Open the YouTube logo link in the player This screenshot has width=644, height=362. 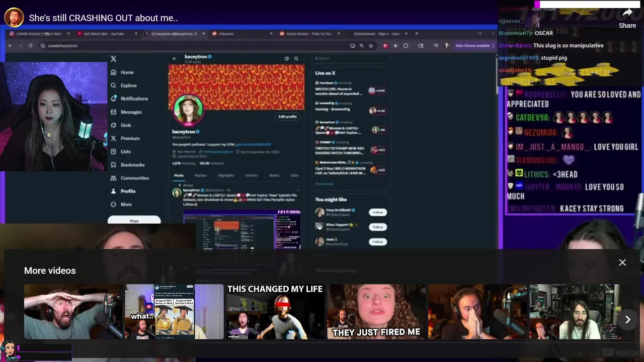point(620,353)
